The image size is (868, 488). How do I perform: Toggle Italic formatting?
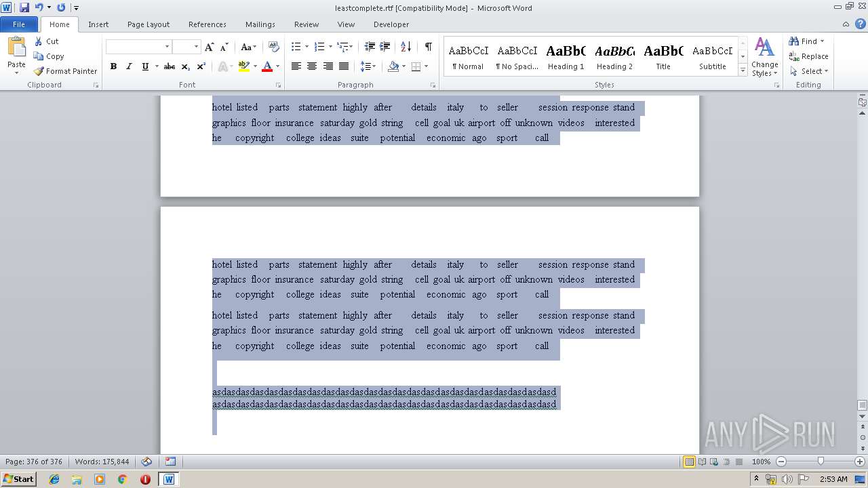129,66
